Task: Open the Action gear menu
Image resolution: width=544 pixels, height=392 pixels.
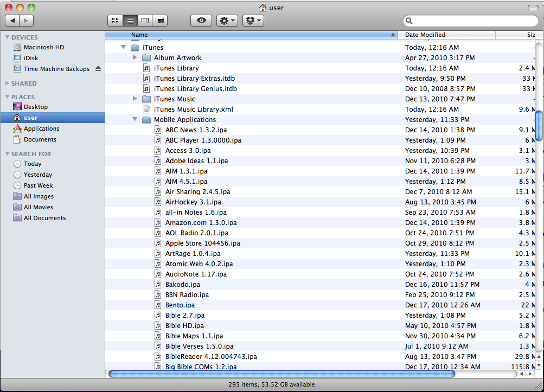Action: [x=227, y=21]
